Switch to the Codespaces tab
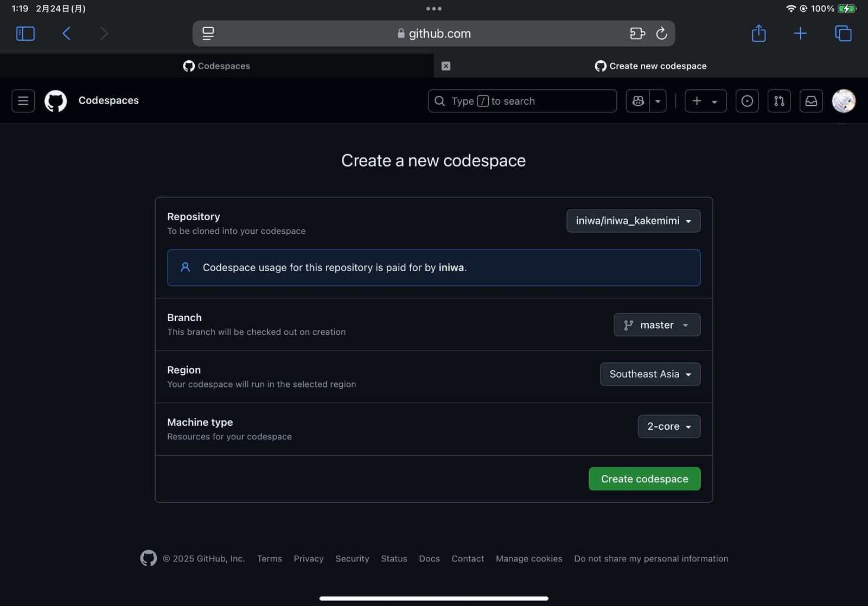 (216, 66)
